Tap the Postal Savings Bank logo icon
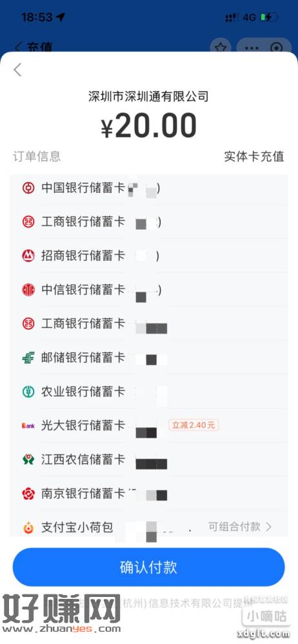This screenshot has width=298, height=644. click(x=28, y=357)
